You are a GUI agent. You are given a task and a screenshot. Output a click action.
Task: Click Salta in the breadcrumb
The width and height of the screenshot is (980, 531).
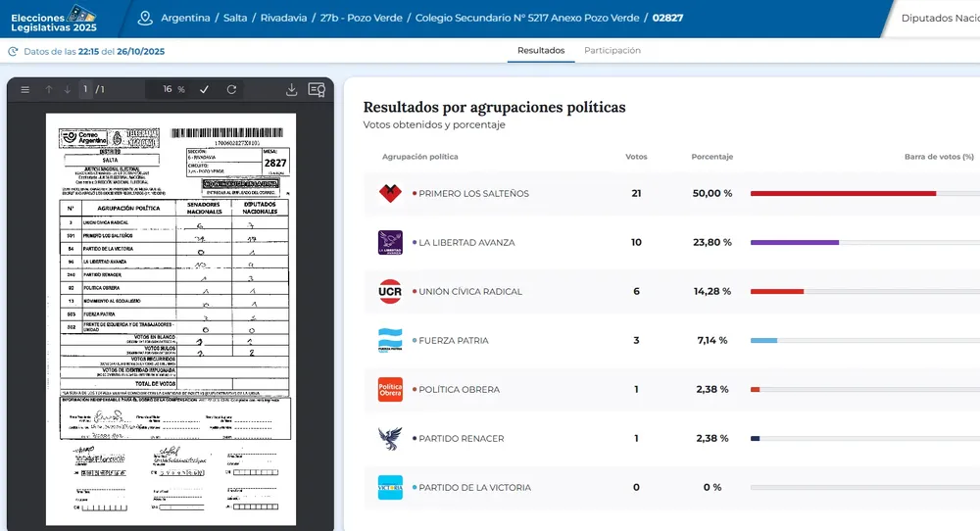click(235, 18)
